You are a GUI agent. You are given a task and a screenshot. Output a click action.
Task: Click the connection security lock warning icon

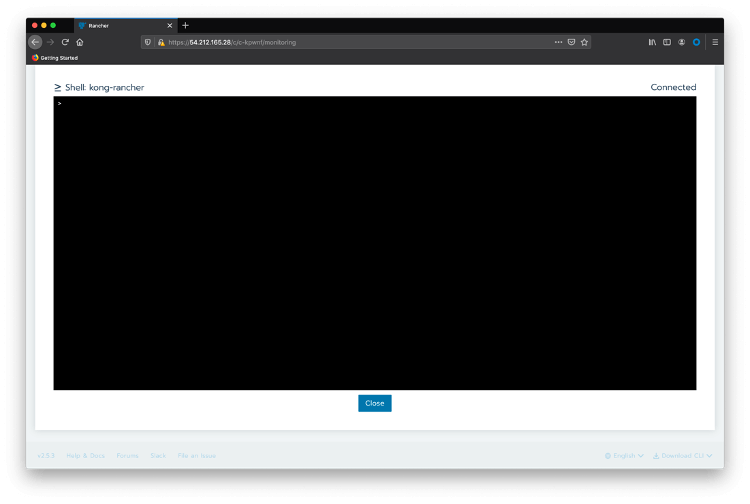coord(160,42)
